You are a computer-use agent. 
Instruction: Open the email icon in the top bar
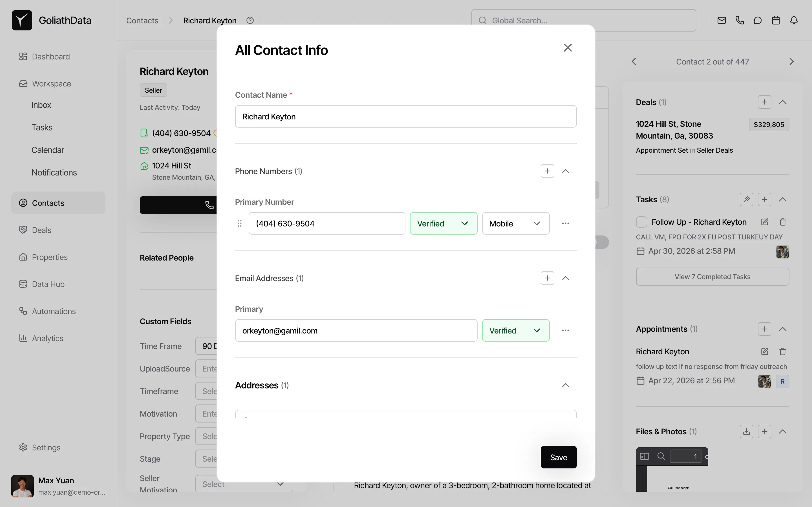721,20
